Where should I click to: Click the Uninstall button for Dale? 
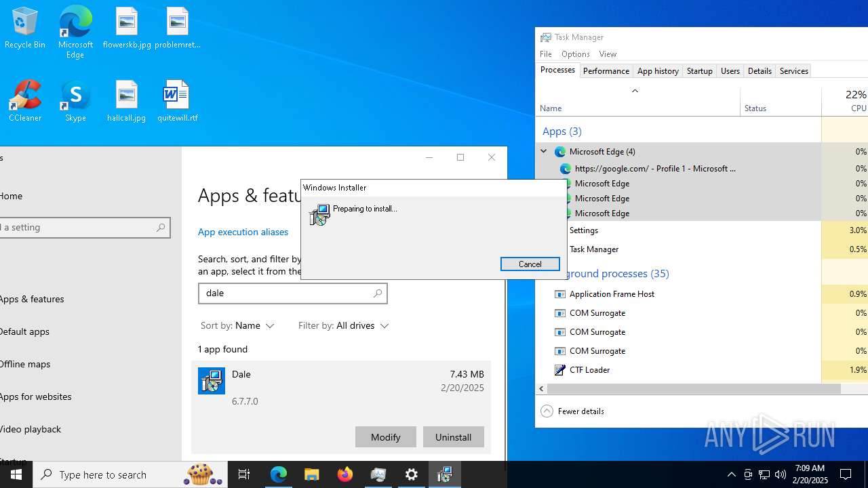pos(454,437)
